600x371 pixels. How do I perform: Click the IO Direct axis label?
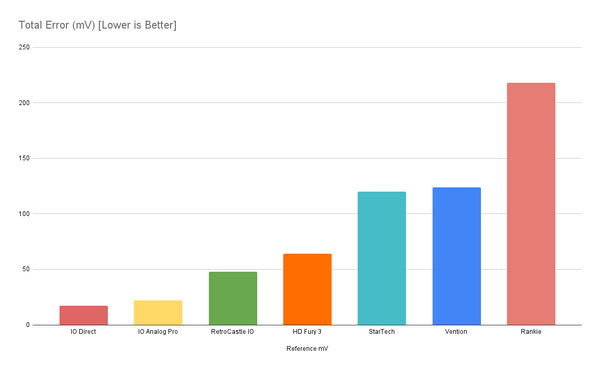tap(83, 332)
